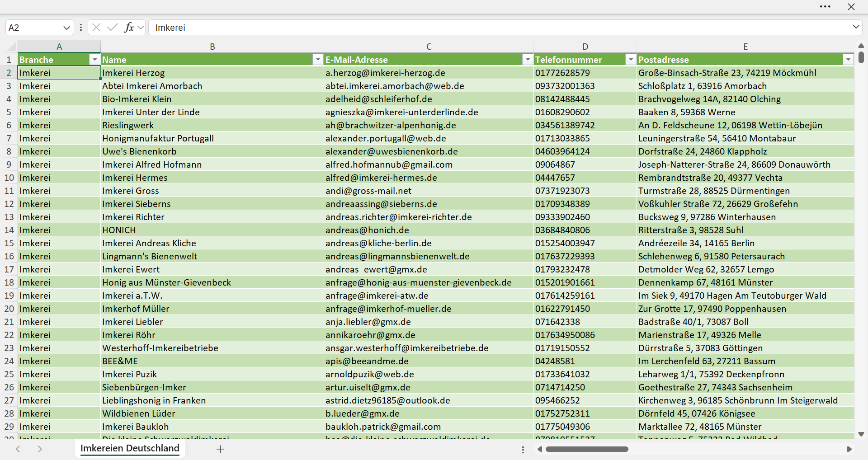This screenshot has width=868, height=460.
Task: Select cell andreas_ewert@gmx.de
Action: click(429, 269)
